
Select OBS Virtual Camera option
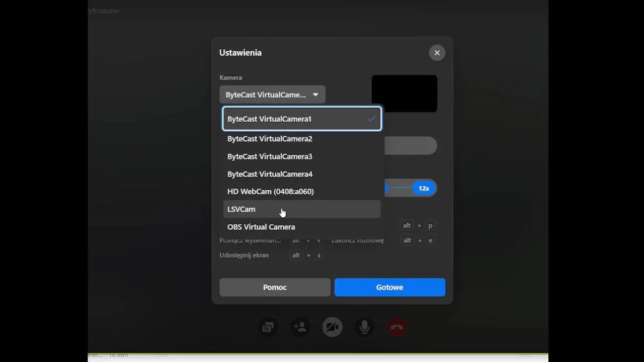[x=302, y=227]
